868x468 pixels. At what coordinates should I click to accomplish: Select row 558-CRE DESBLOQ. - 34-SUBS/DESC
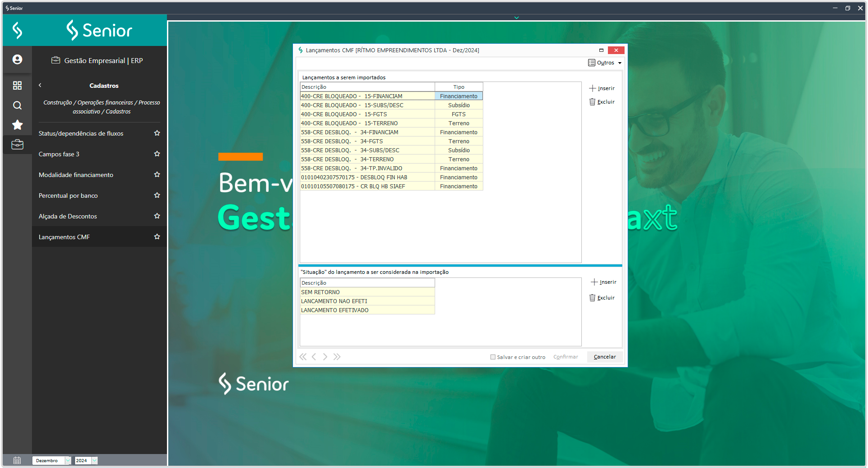(x=391, y=150)
